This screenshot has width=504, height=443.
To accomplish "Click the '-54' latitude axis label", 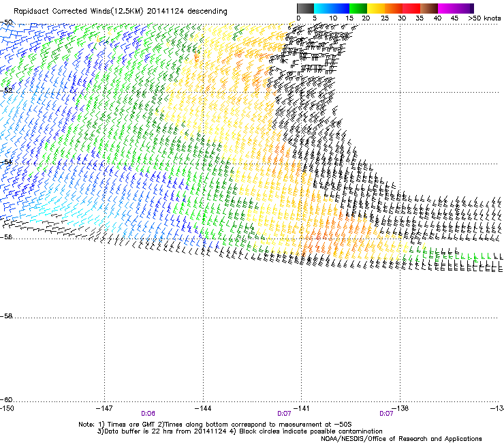I will [6, 162].
